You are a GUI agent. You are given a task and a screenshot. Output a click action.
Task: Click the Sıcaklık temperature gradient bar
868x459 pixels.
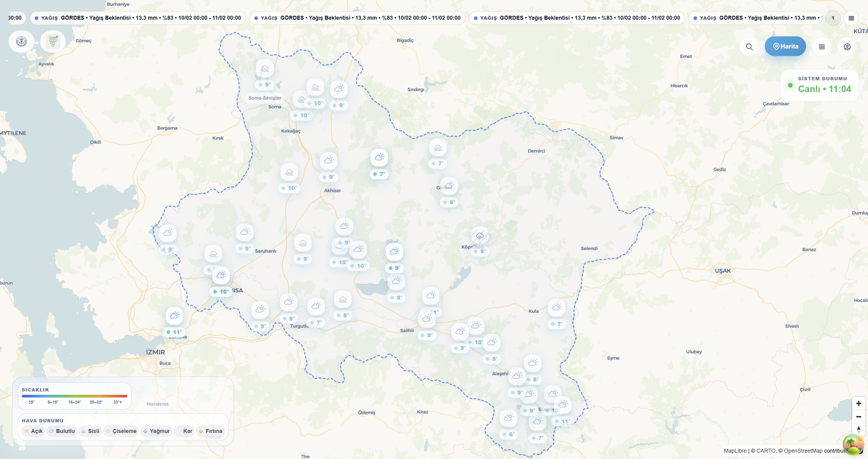75,396
